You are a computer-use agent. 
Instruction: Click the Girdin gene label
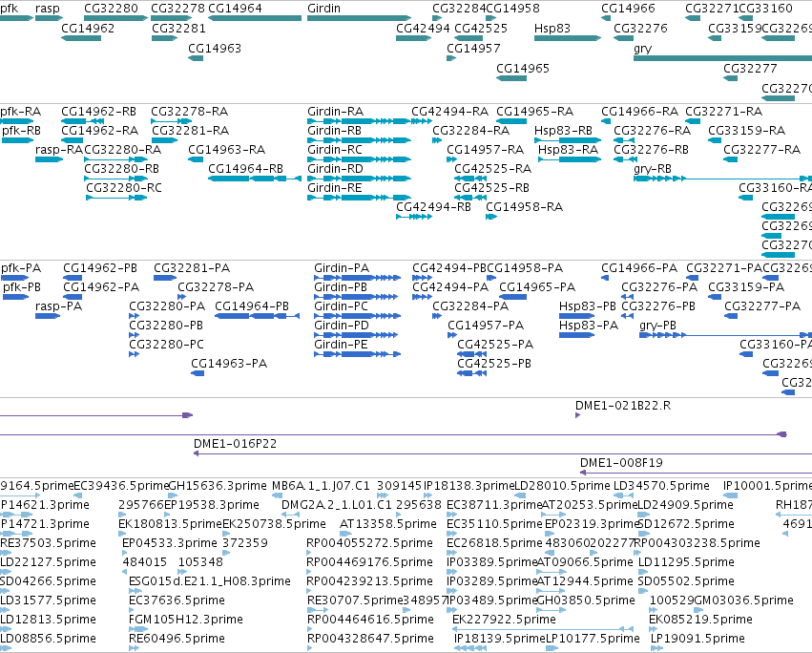pyautogui.click(x=323, y=9)
